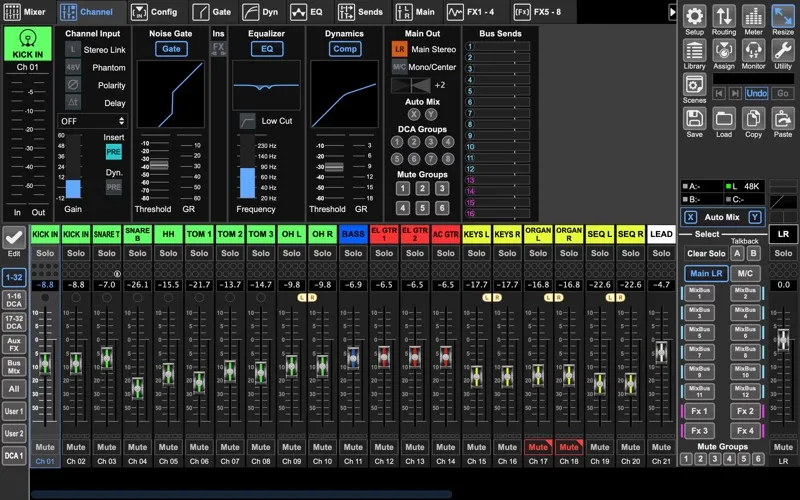800x500 pixels.
Task: Solo the BASS channel
Action: tap(353, 253)
